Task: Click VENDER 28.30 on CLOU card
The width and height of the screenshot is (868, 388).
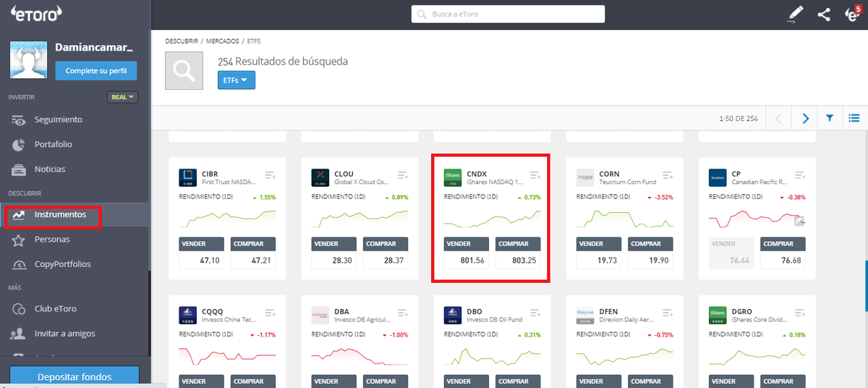Action: click(334, 253)
